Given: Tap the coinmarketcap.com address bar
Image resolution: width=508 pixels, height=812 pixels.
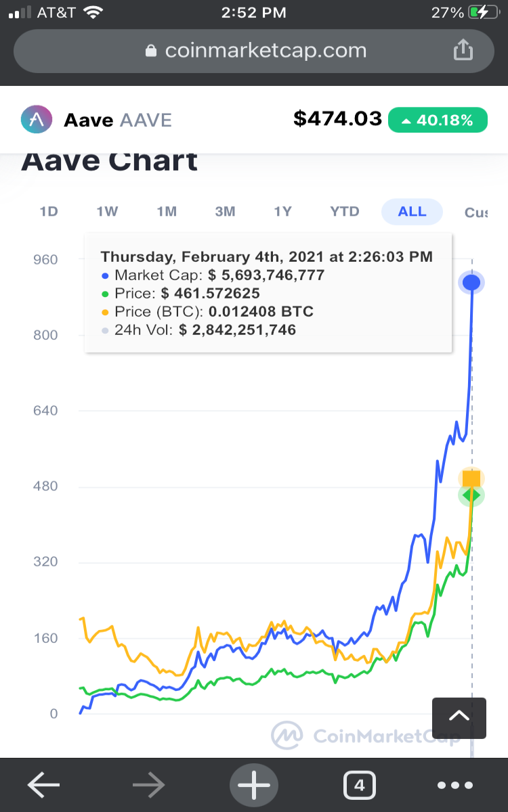Looking at the screenshot, I should click(x=254, y=51).
